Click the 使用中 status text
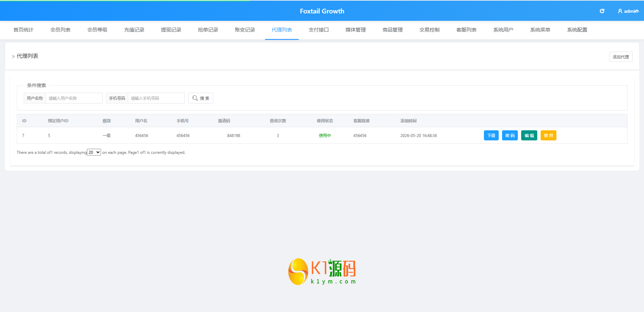This screenshot has width=644, height=312. click(325, 136)
